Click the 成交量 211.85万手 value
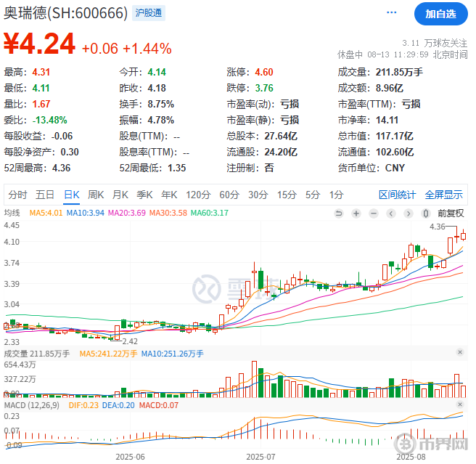 [x=399, y=73]
